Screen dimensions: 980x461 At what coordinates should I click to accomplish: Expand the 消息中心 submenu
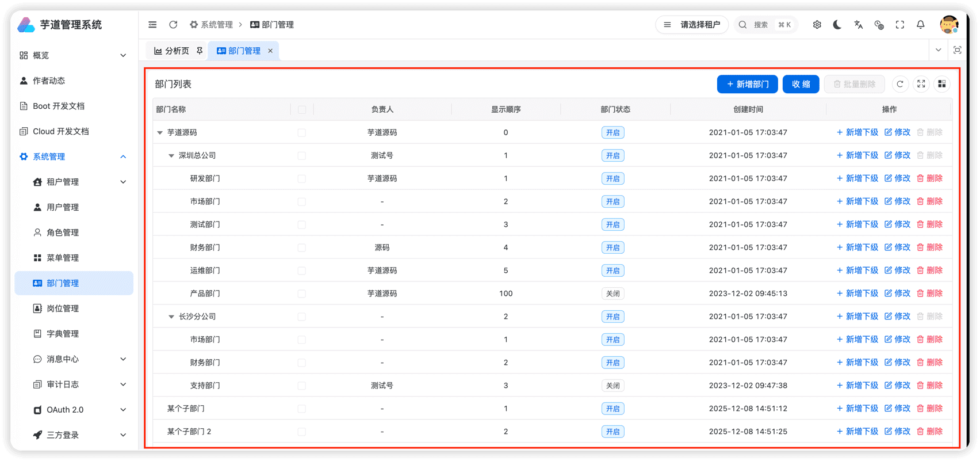tap(74, 359)
